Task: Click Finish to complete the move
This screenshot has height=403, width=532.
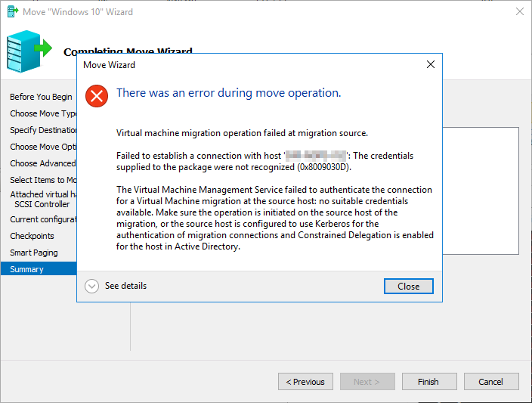Action: (x=429, y=382)
